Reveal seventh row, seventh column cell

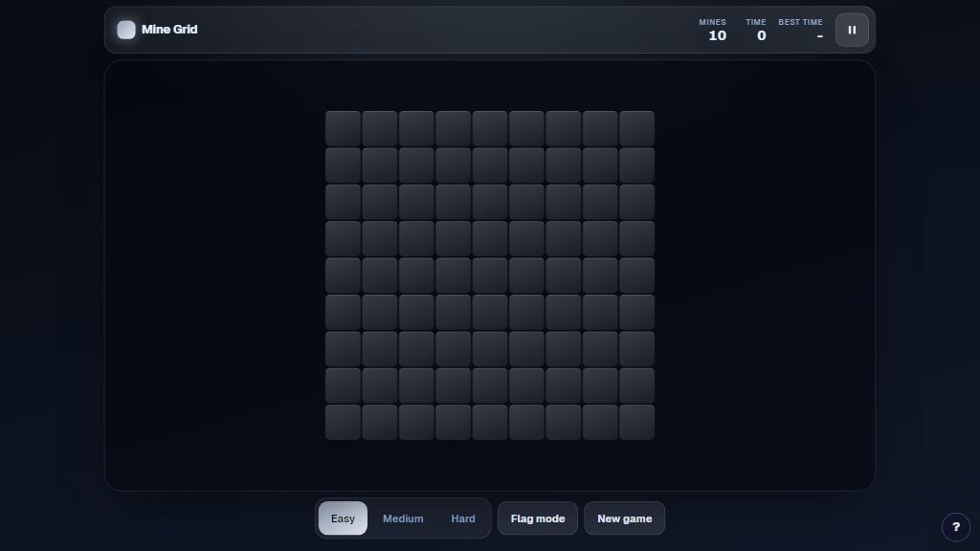click(563, 348)
